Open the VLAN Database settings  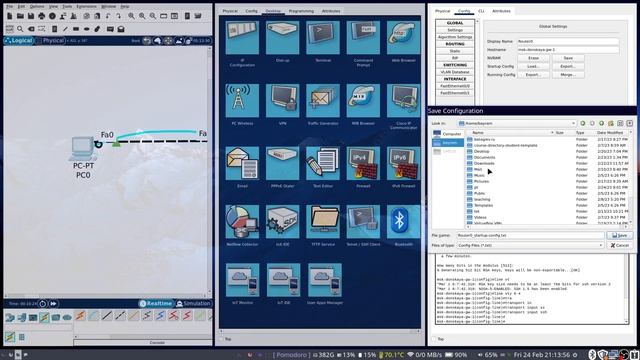tap(455, 72)
